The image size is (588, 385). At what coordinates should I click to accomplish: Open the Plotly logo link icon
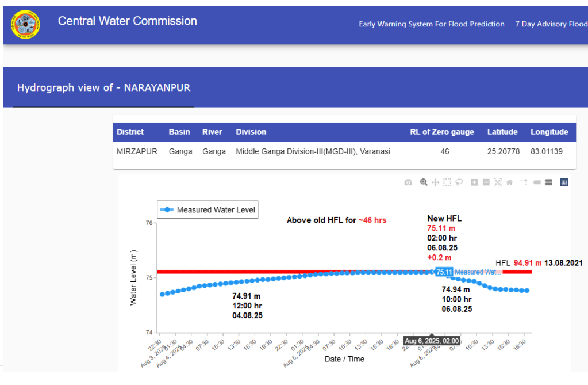tap(564, 182)
